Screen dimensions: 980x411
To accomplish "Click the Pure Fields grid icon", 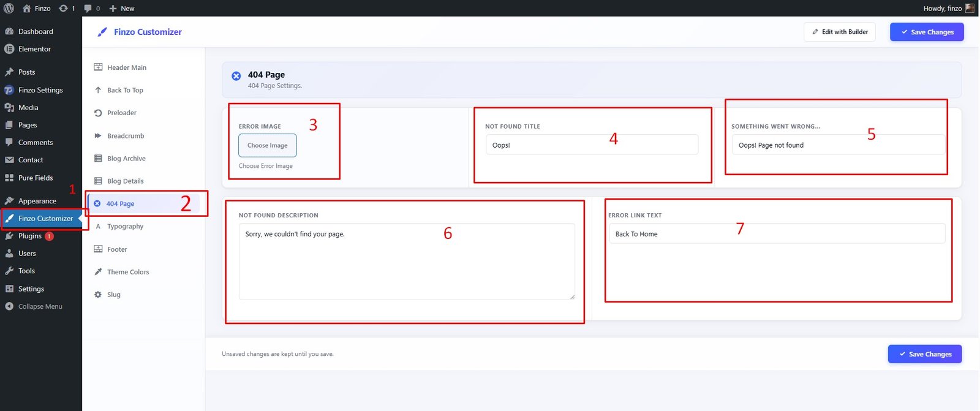I will (9, 178).
